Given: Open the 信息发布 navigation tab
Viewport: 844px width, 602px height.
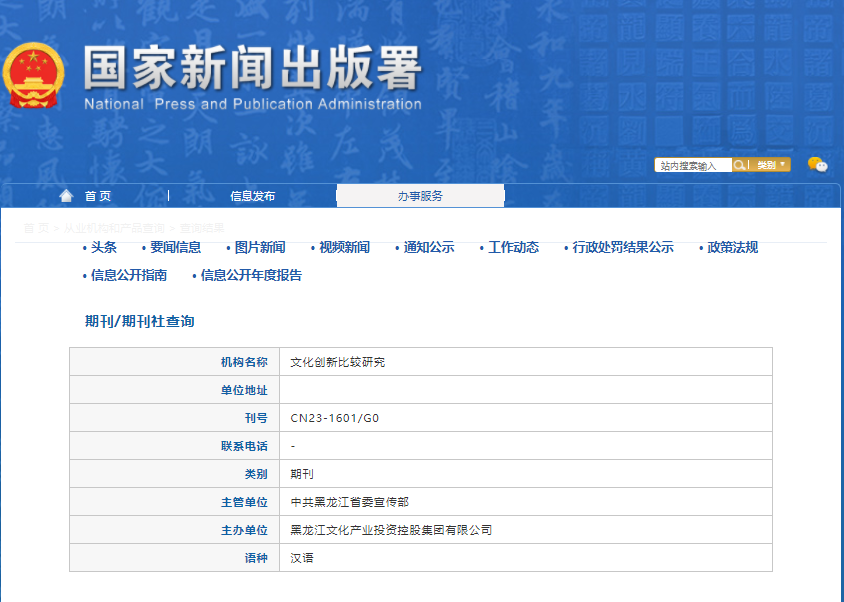Looking at the screenshot, I should pos(252,196).
